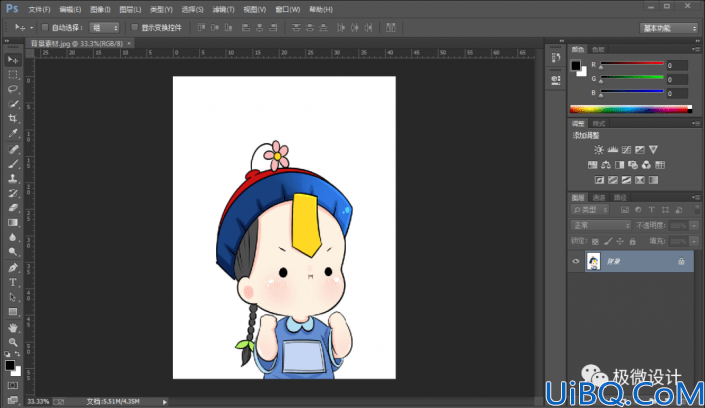Add a Vibrance adjustment

pos(653,150)
